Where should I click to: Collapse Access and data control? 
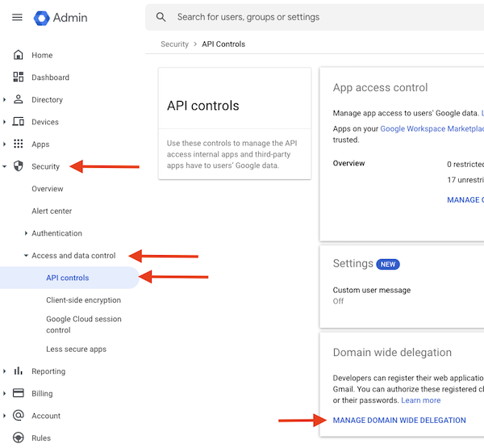coord(26,256)
